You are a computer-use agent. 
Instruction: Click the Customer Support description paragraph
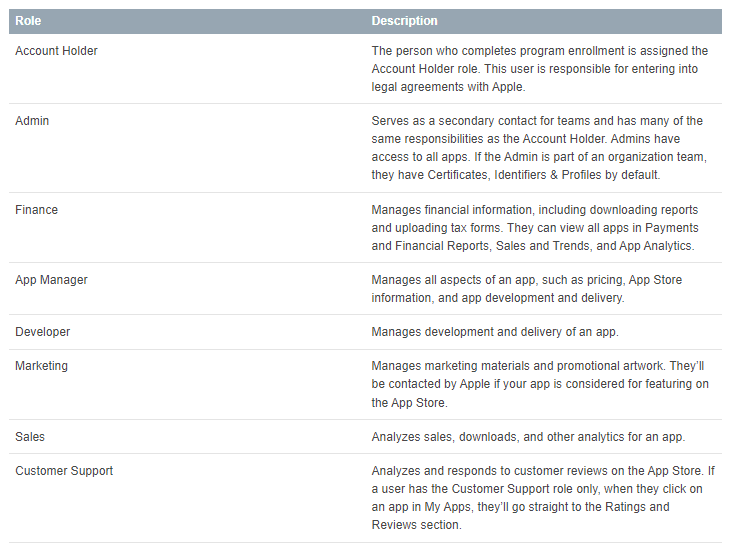click(x=543, y=498)
